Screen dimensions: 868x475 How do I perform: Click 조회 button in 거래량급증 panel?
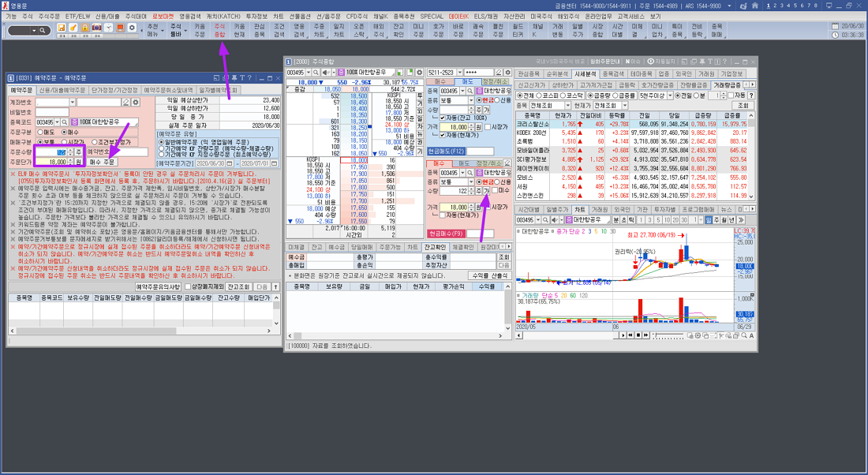click(743, 105)
